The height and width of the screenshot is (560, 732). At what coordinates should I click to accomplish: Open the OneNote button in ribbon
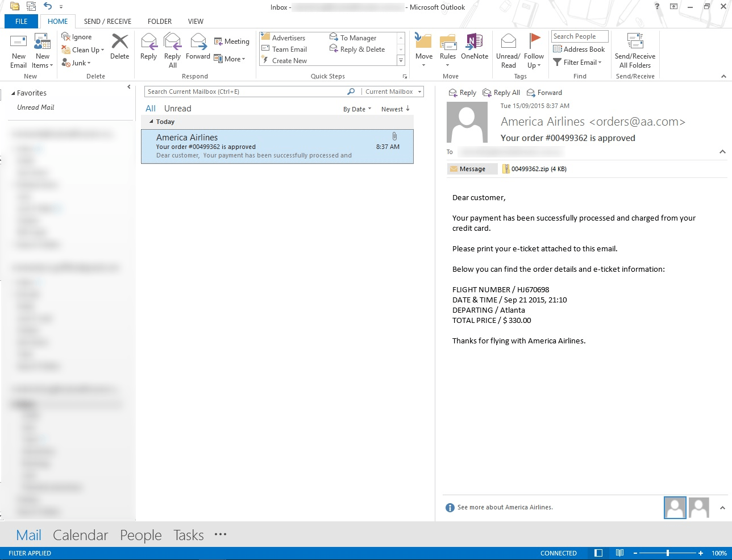coord(474,43)
